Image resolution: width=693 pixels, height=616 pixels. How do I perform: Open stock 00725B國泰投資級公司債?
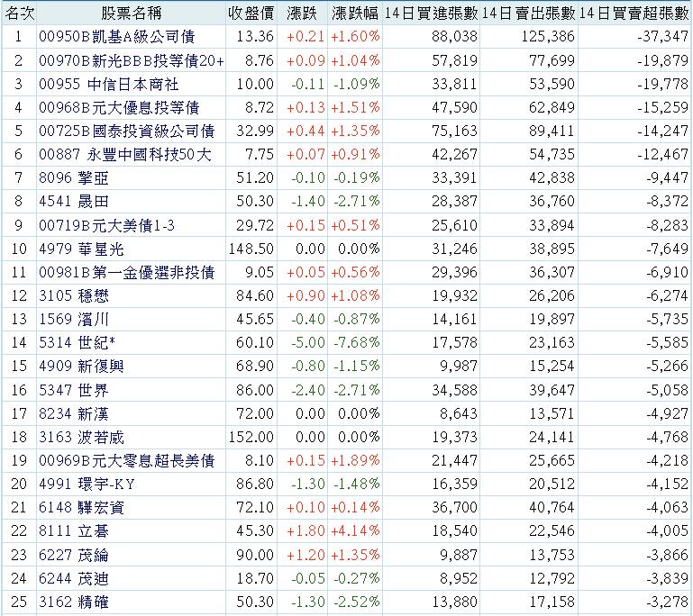tap(127, 131)
